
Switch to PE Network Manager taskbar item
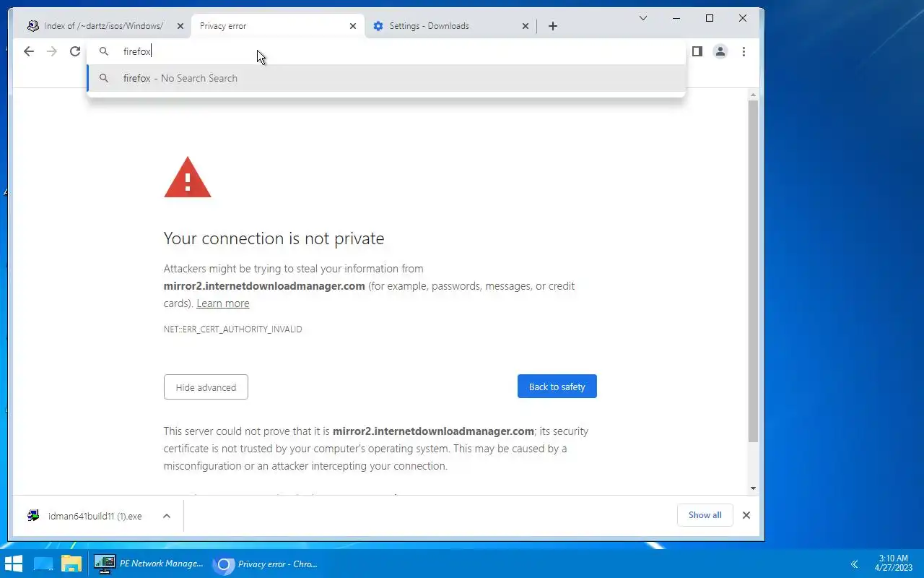point(149,564)
